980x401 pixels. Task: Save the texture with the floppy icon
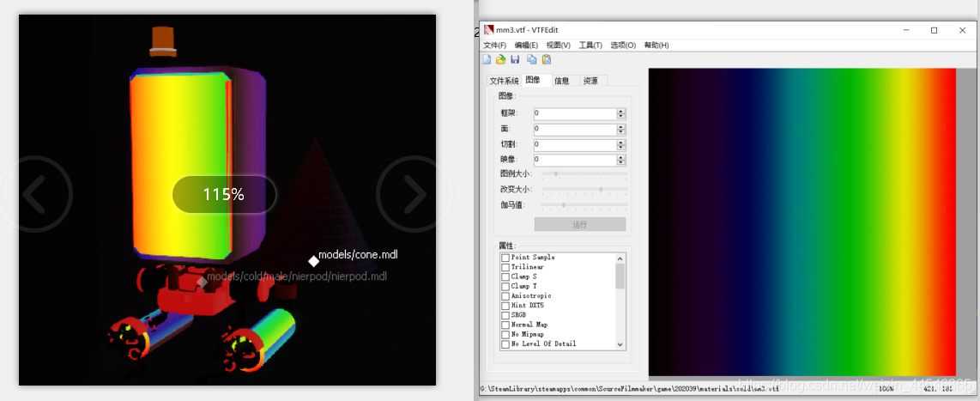515,59
